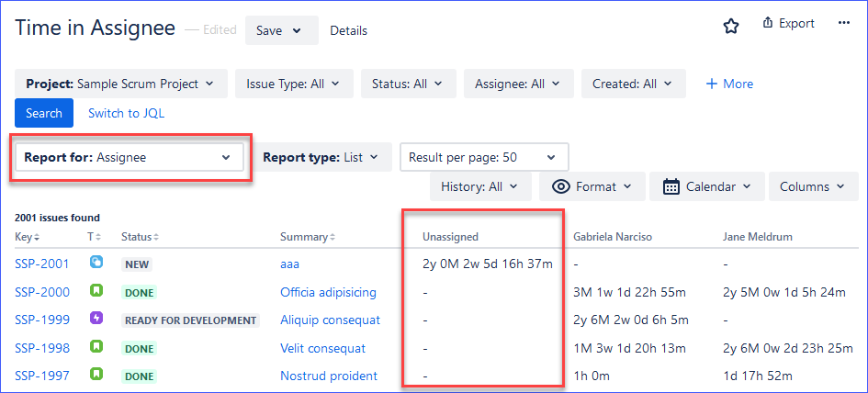The width and height of the screenshot is (868, 393).
Task: Click the Gabriela Narciso column header
Action: [x=613, y=237]
